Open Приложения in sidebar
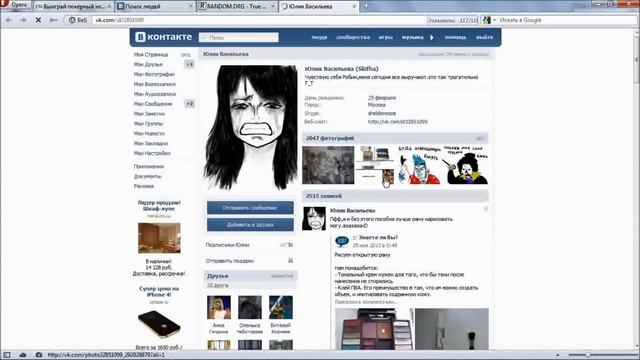The height and width of the screenshot is (360, 640). point(149,167)
